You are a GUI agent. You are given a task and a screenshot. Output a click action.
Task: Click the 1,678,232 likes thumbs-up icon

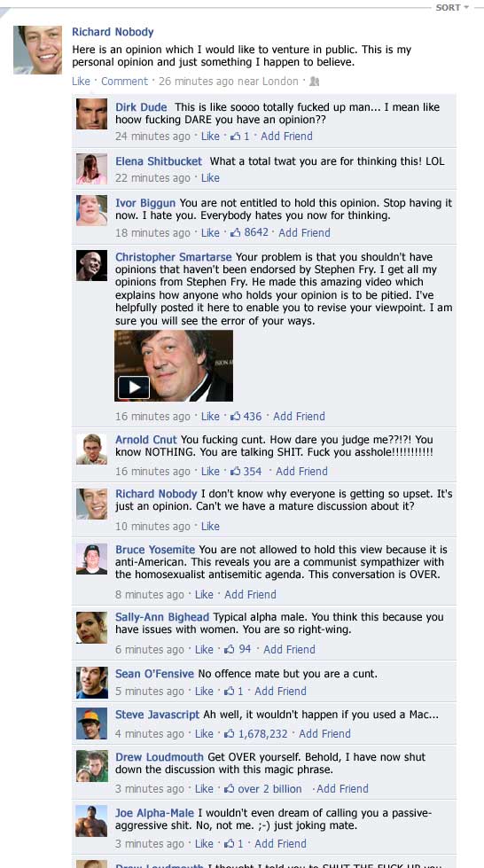point(229,733)
